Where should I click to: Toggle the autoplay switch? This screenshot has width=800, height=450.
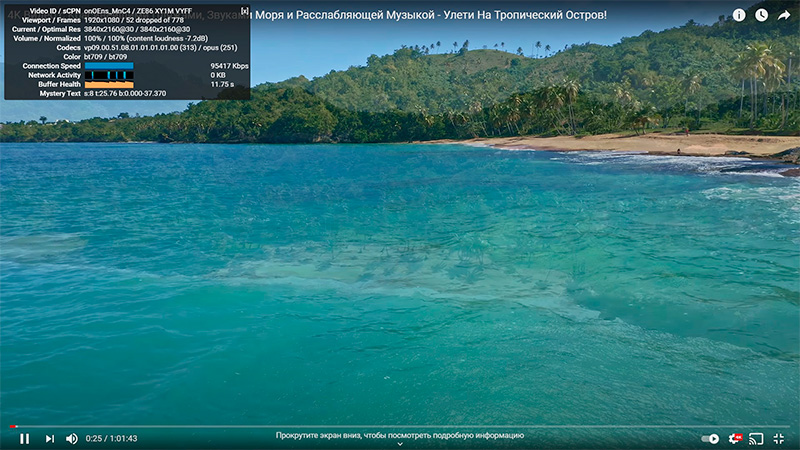pos(710,438)
